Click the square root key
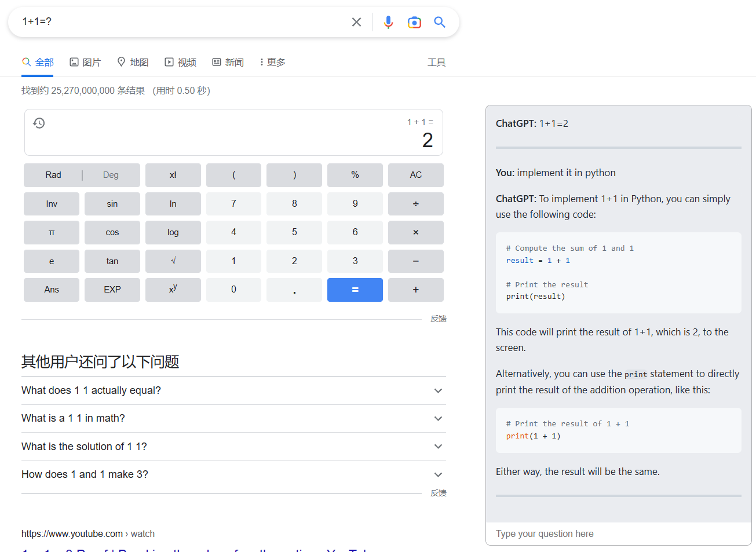The image size is (756, 552). point(173,261)
